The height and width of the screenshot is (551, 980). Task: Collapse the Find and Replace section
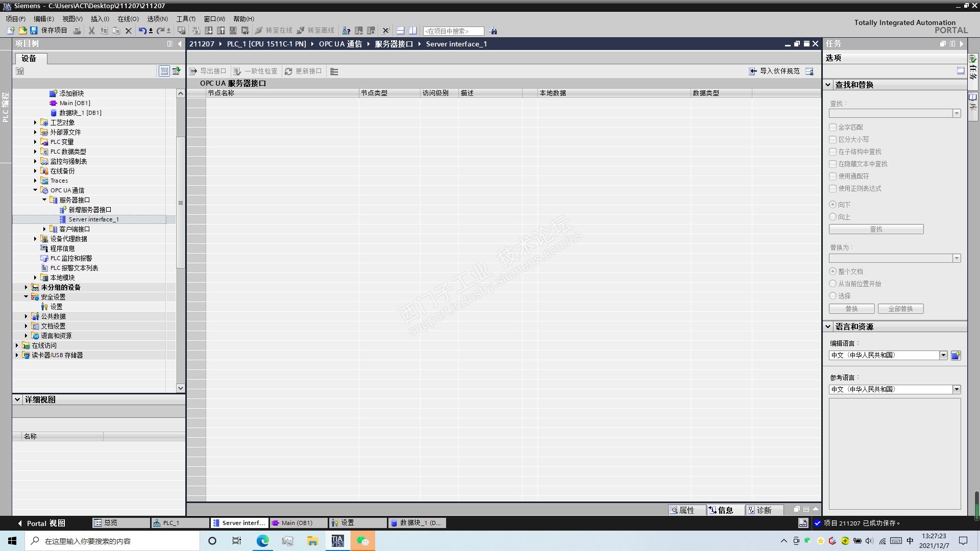(x=828, y=85)
